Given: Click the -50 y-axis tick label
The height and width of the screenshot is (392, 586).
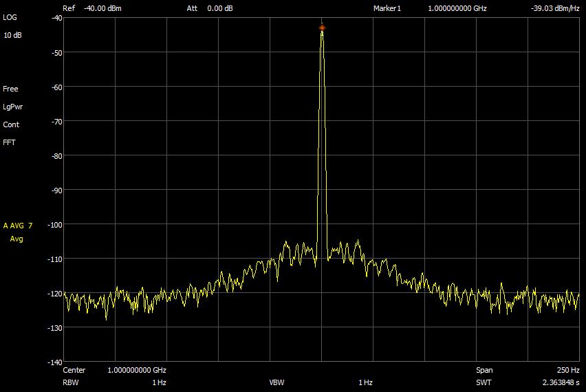Looking at the screenshot, I should 56,53.
